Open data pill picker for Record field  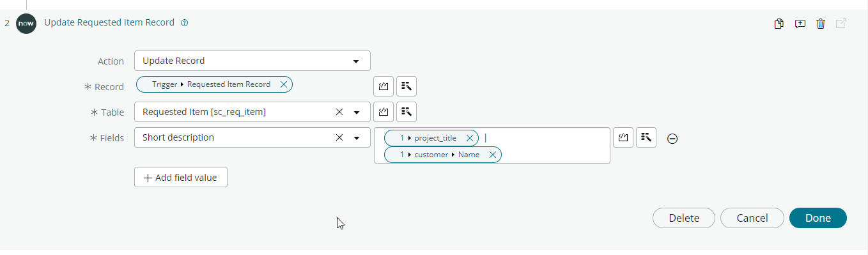coord(407,86)
